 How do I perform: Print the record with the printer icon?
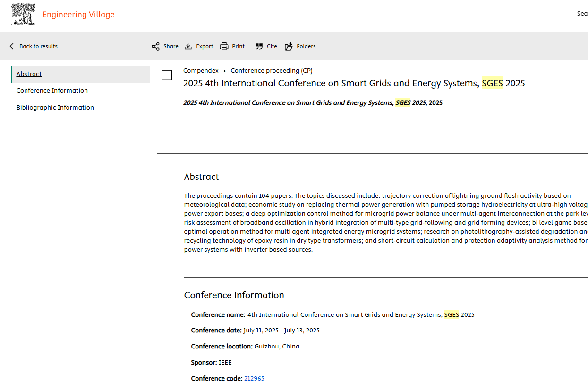(224, 46)
